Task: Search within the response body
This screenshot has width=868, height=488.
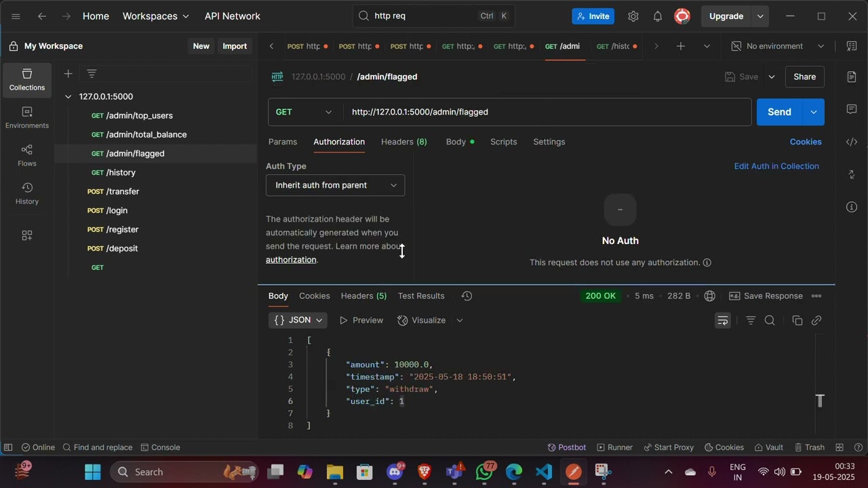Action: [x=770, y=321]
